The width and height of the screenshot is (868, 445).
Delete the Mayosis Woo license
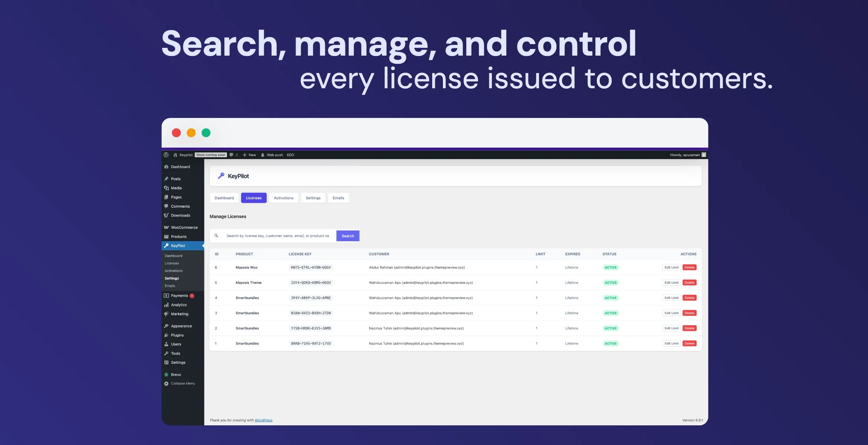point(689,267)
